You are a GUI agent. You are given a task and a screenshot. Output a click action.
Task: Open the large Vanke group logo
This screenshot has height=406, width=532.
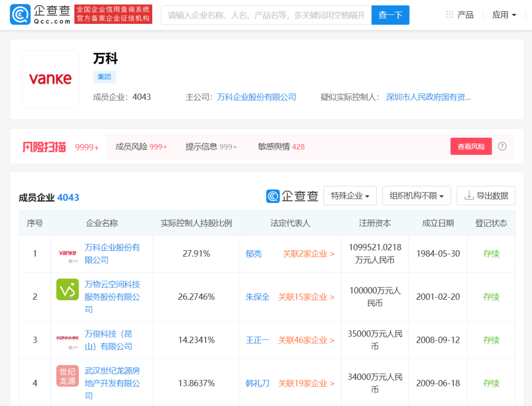point(50,79)
